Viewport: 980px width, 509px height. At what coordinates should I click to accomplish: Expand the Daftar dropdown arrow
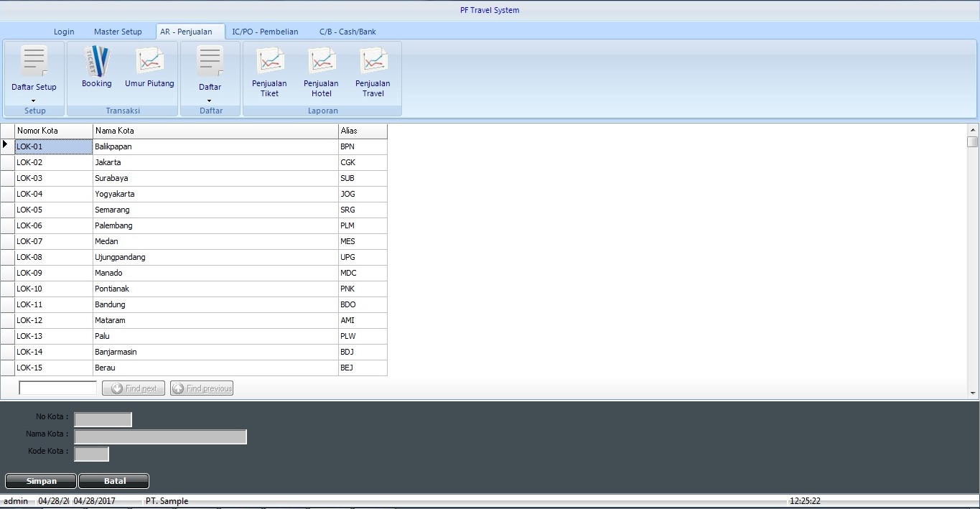click(x=210, y=100)
